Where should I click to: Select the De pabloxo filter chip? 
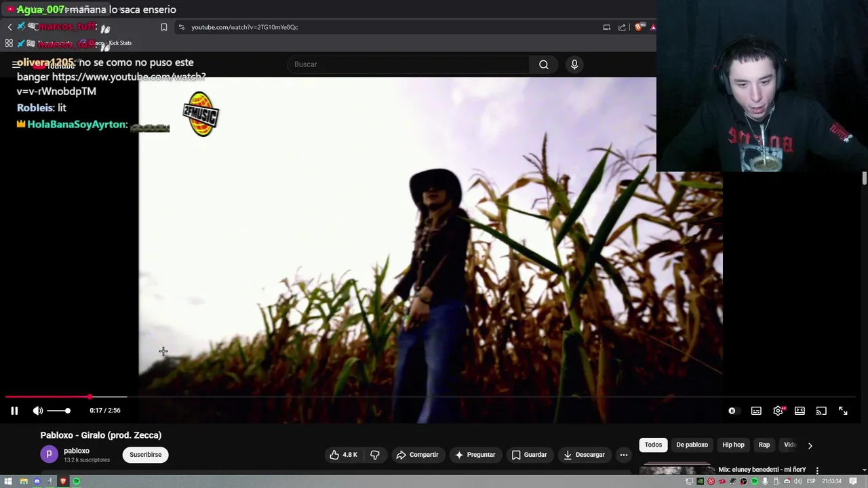click(692, 445)
